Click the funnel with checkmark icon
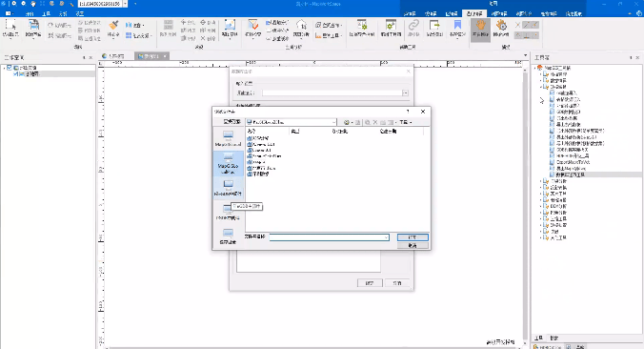The image size is (644, 349). pyautogui.click(x=252, y=25)
